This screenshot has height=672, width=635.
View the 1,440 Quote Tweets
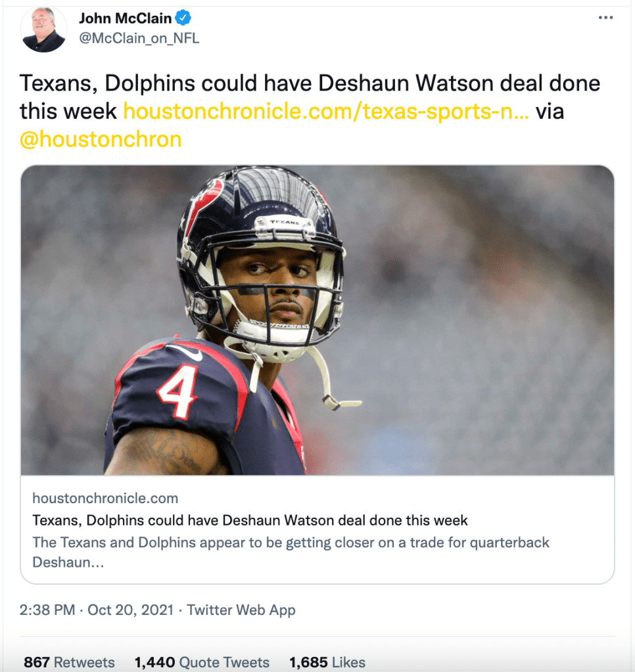(202, 662)
